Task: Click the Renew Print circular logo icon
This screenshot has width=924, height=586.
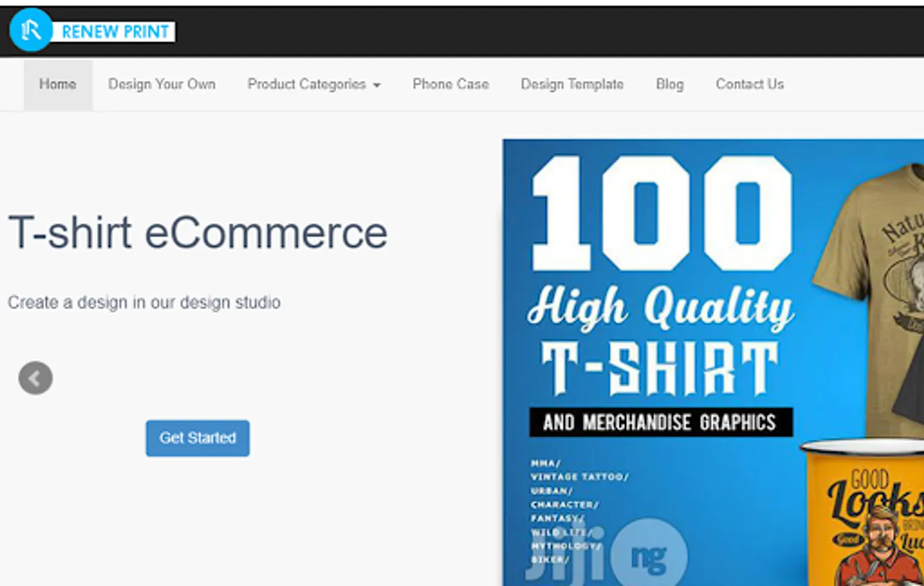Action: [x=31, y=30]
